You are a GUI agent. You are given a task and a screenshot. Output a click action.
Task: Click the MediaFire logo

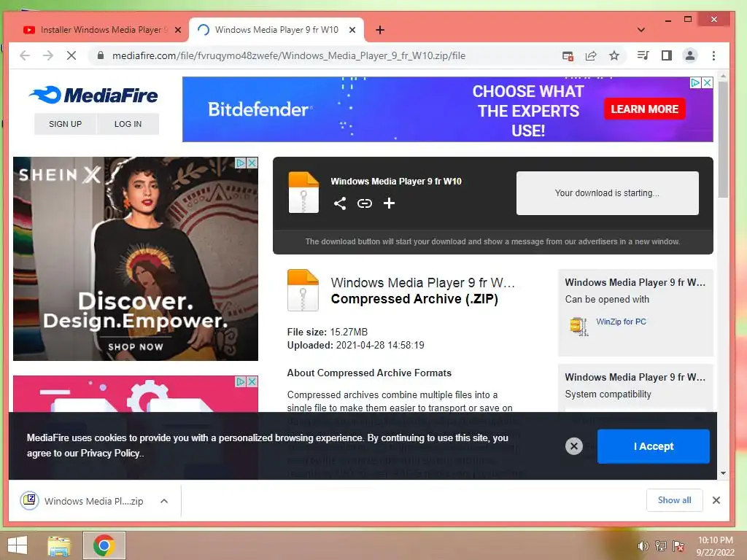pyautogui.click(x=93, y=95)
